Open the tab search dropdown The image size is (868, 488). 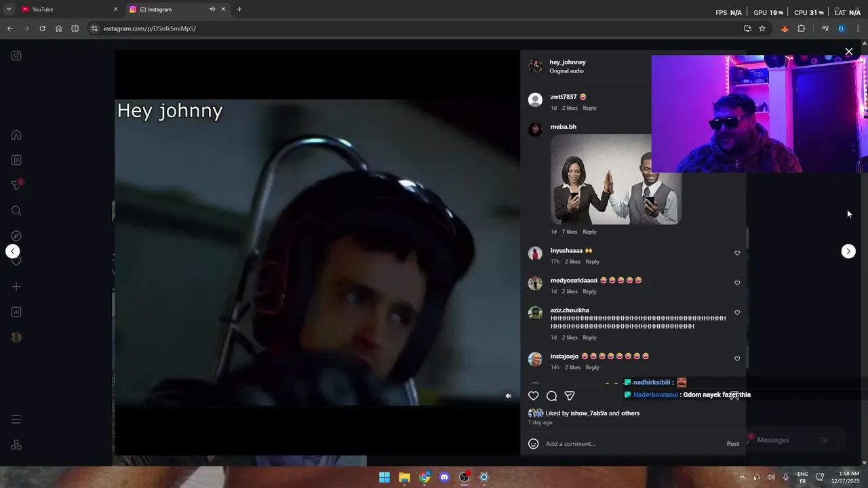click(x=9, y=9)
